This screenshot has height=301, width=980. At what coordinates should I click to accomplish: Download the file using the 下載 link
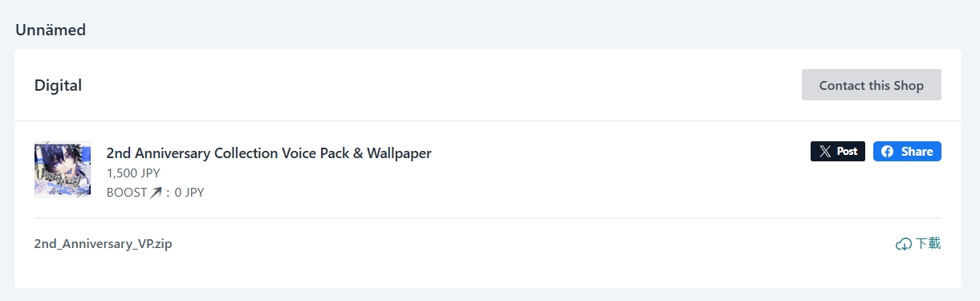pos(918,244)
